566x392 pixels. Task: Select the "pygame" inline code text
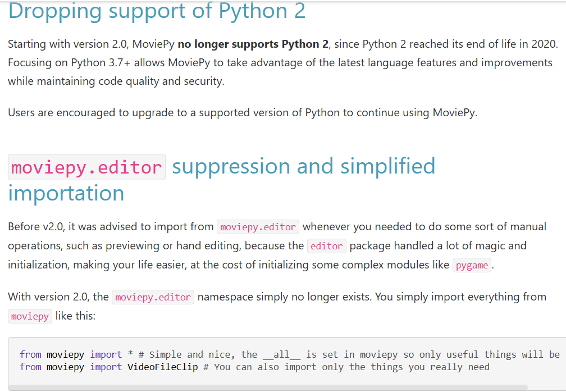tap(472, 265)
